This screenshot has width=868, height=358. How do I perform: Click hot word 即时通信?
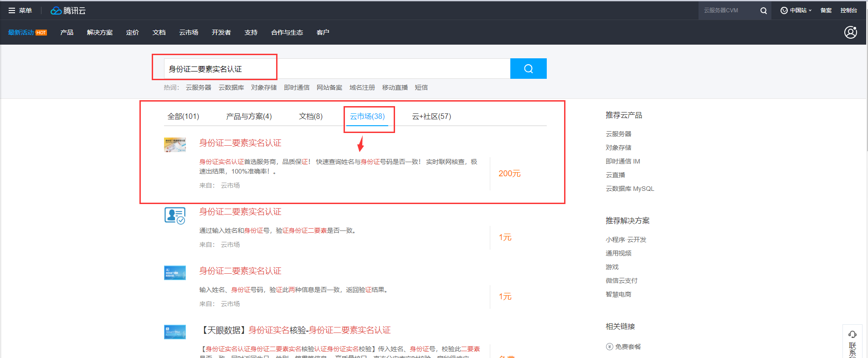pos(297,87)
